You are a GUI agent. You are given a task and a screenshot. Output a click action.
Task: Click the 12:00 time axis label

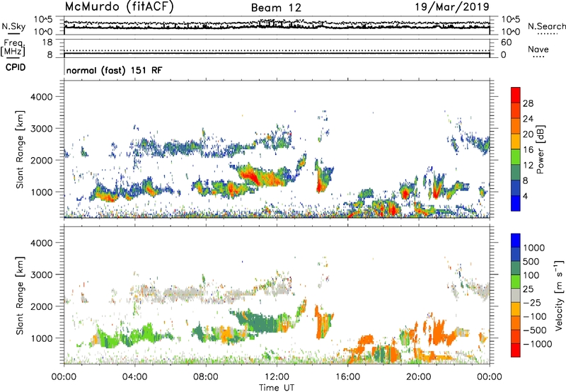click(x=277, y=377)
